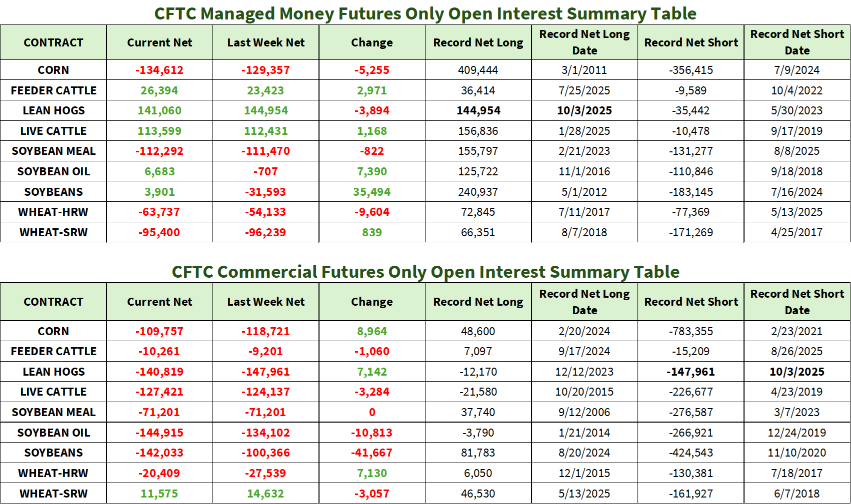
Task: Select Commercial lean hogs record short -147,961
Action: click(x=690, y=372)
